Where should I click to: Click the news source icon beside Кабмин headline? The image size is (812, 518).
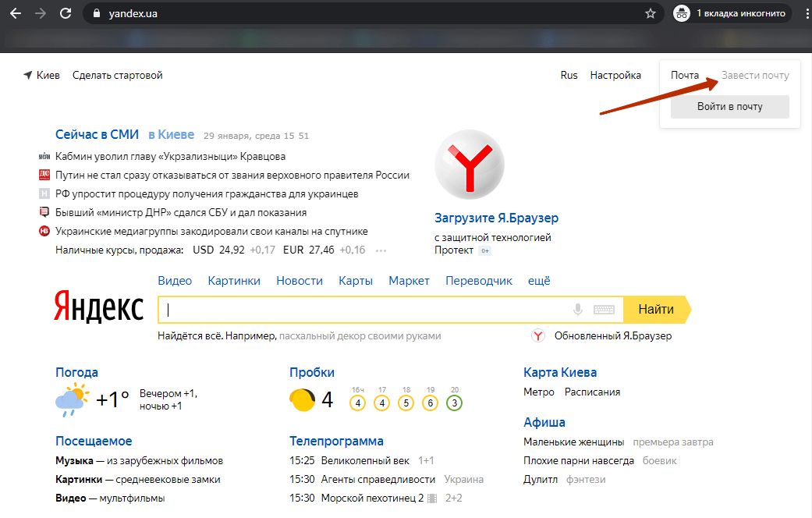pos(44,157)
